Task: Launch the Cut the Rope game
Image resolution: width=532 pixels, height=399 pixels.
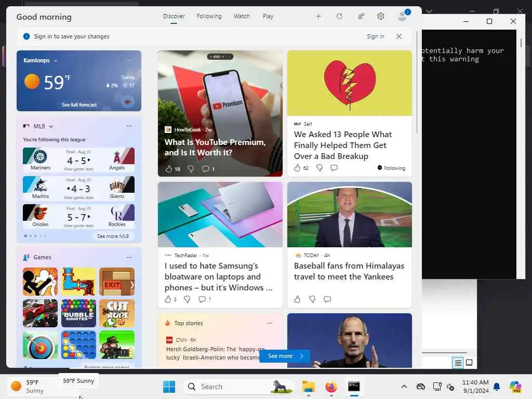Action: click(117, 313)
